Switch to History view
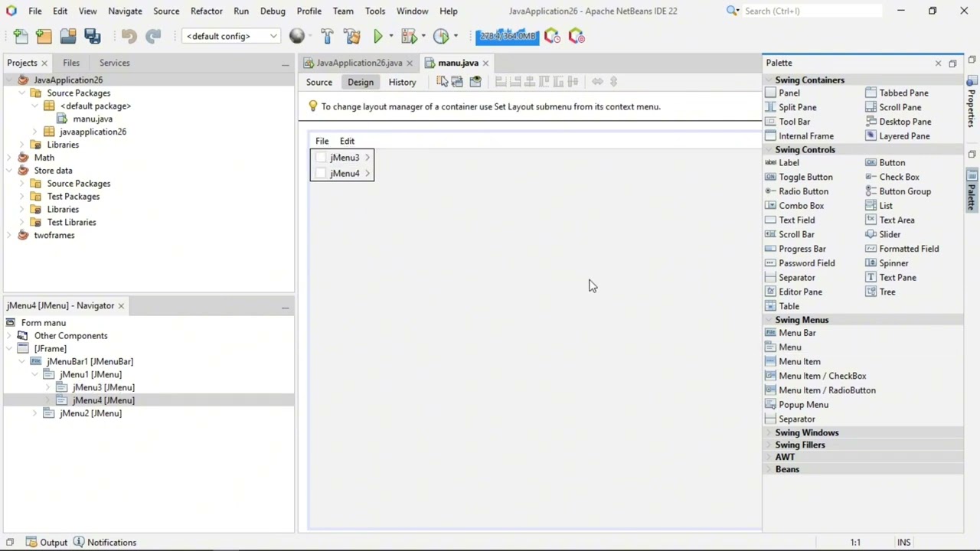Image resolution: width=980 pixels, height=551 pixels. pyautogui.click(x=402, y=82)
